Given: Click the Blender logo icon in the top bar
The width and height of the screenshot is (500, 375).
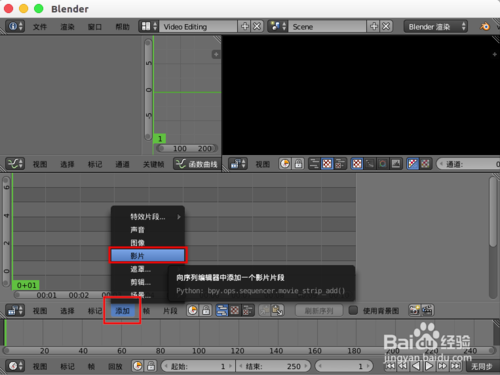Looking at the screenshot, I should 485,26.
